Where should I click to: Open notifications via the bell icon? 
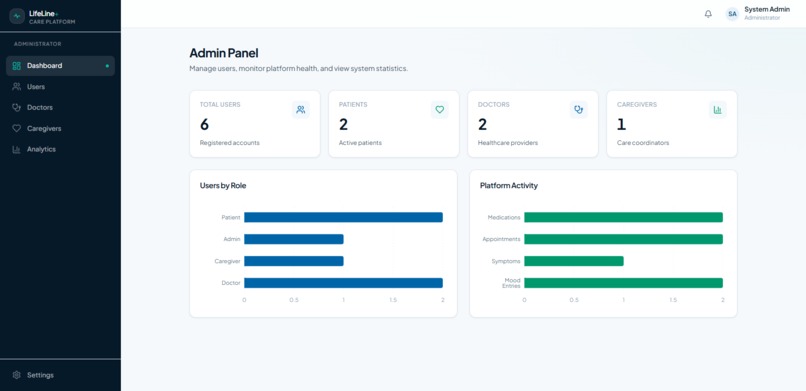tap(708, 14)
